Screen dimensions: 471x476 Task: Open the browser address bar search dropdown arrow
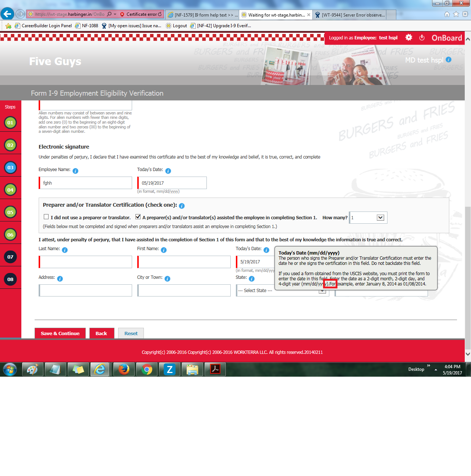click(x=115, y=14)
